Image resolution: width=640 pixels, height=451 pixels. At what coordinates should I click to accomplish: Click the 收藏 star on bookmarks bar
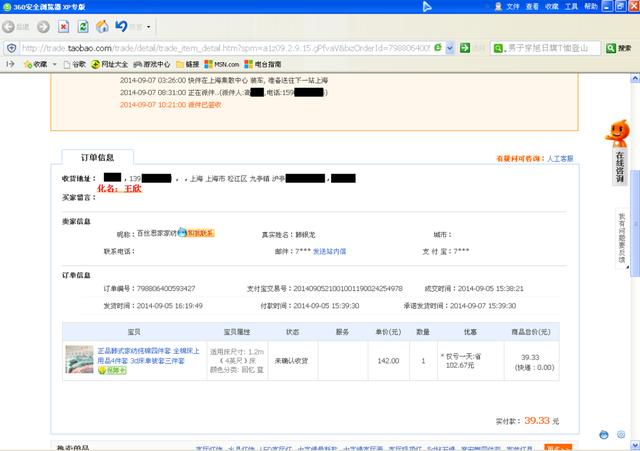pos(36,64)
